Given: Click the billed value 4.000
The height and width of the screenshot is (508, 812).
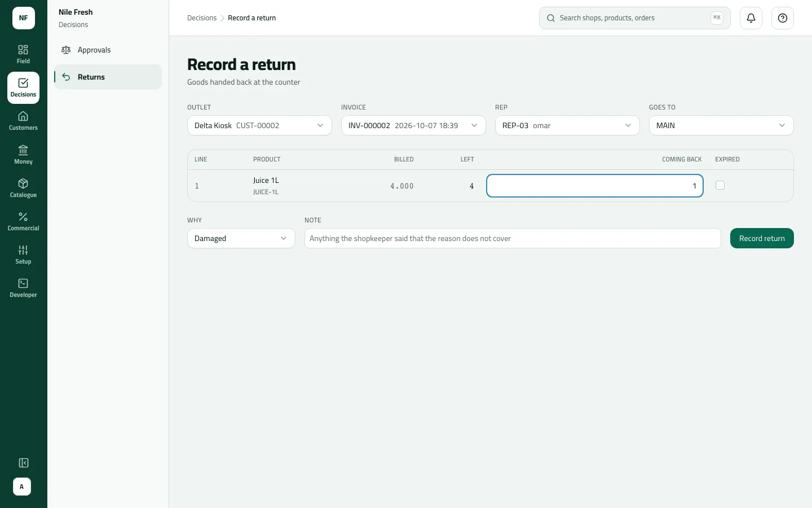Looking at the screenshot, I should (402, 186).
